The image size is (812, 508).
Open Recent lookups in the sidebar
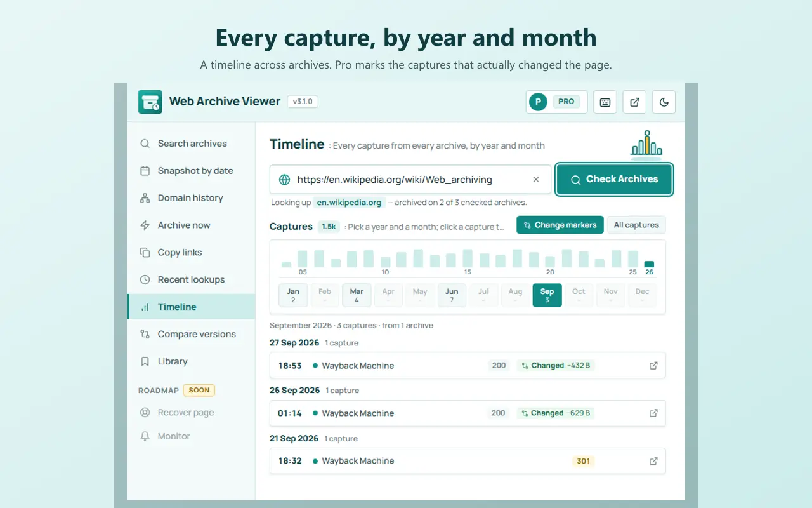(x=191, y=280)
